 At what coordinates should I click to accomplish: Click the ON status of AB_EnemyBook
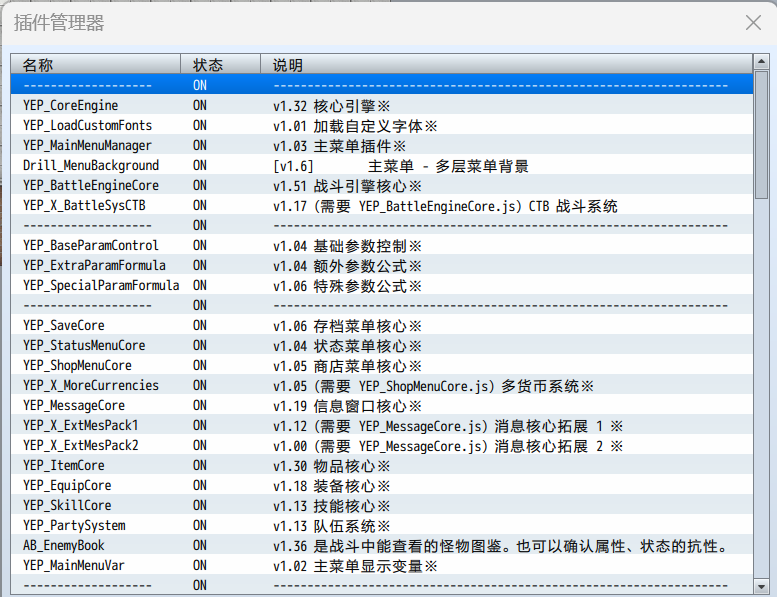pyautogui.click(x=200, y=545)
